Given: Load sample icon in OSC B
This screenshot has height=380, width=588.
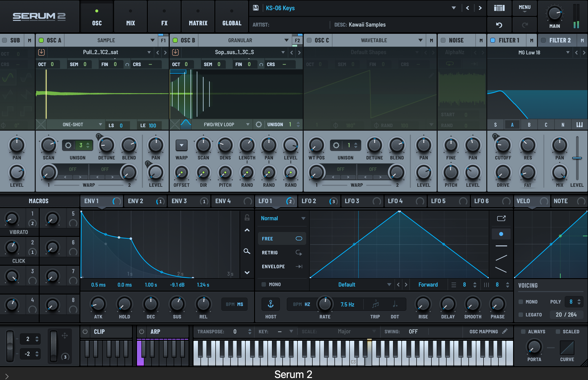Looking at the screenshot, I should (x=175, y=52).
